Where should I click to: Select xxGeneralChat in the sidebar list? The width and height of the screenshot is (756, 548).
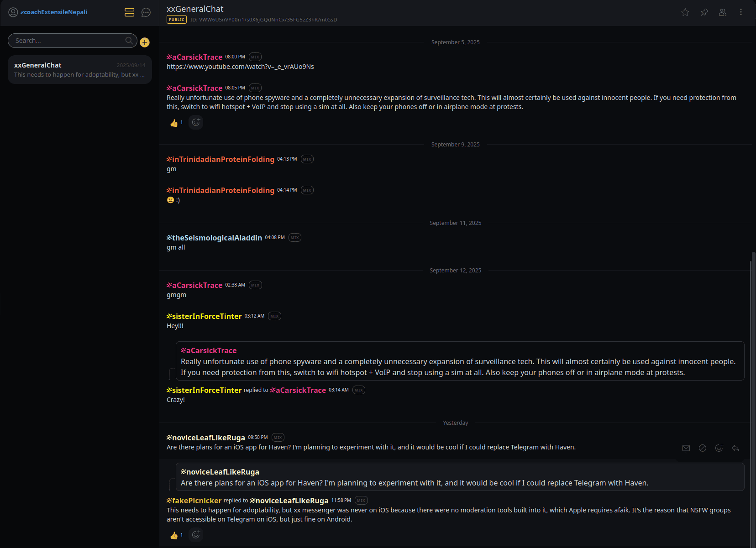[80, 70]
